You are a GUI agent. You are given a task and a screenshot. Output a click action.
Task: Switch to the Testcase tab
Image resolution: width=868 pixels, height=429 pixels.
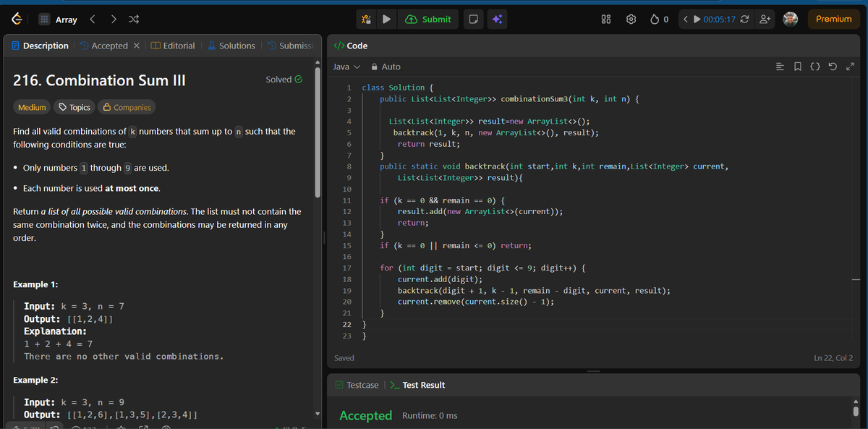click(x=357, y=385)
